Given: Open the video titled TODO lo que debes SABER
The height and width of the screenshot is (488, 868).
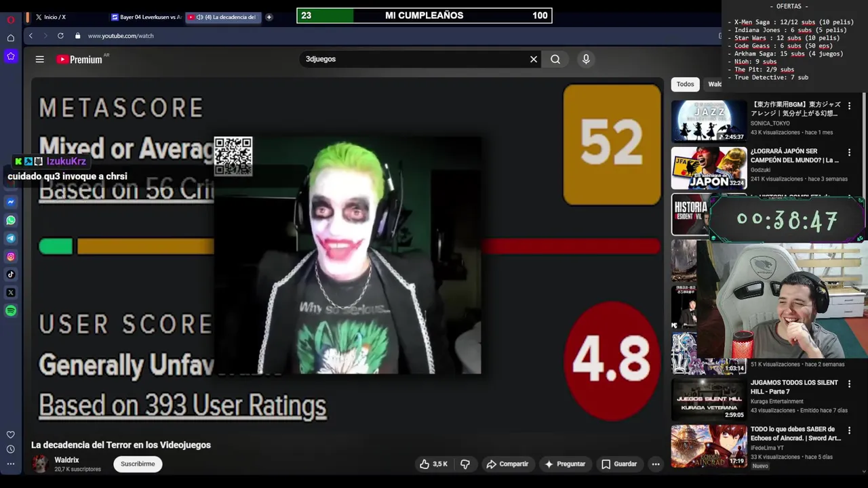Looking at the screenshot, I should pos(795,434).
